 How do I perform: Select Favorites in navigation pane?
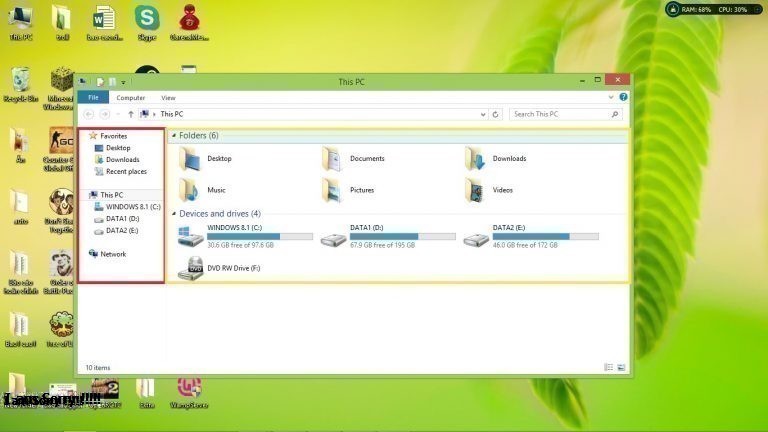click(x=114, y=136)
